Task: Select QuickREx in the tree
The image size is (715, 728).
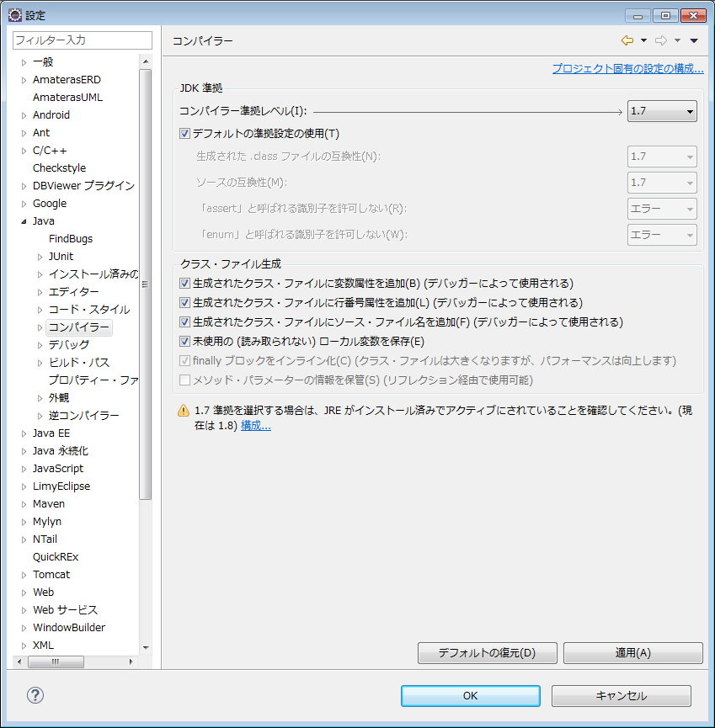Action: [56, 556]
